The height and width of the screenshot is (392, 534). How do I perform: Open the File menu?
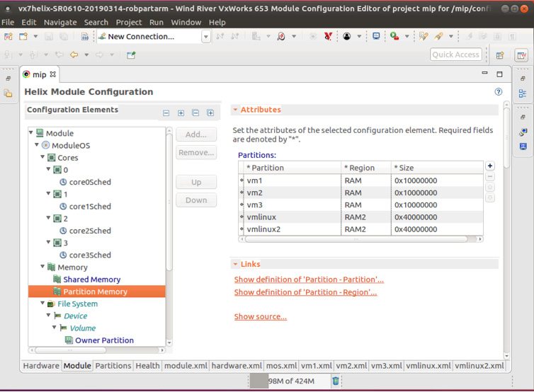tap(8, 23)
